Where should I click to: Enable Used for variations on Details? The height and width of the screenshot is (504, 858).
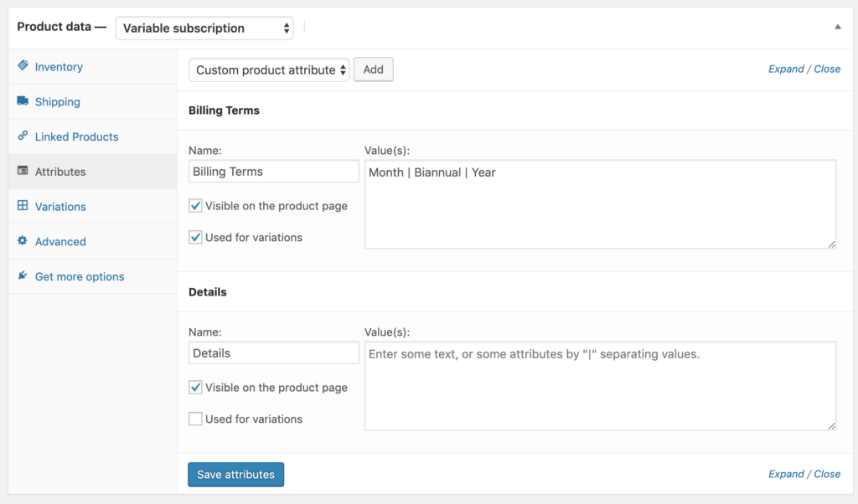[x=195, y=419]
